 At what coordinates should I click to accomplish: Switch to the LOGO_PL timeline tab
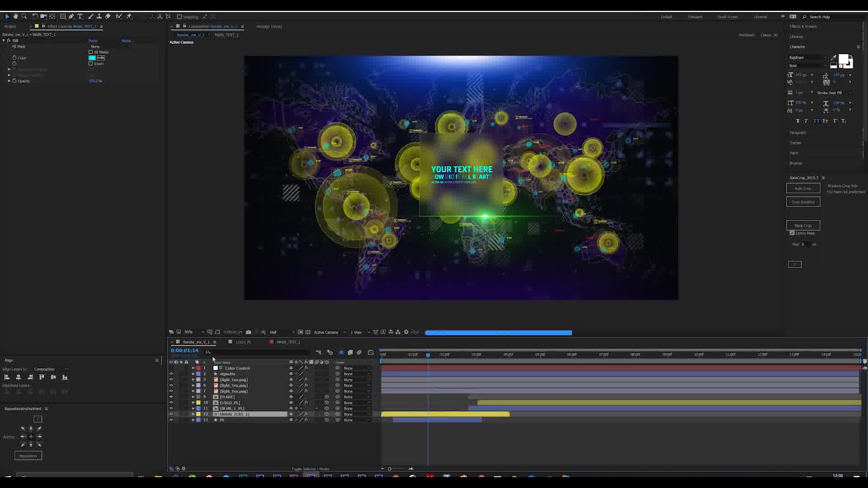(x=243, y=342)
